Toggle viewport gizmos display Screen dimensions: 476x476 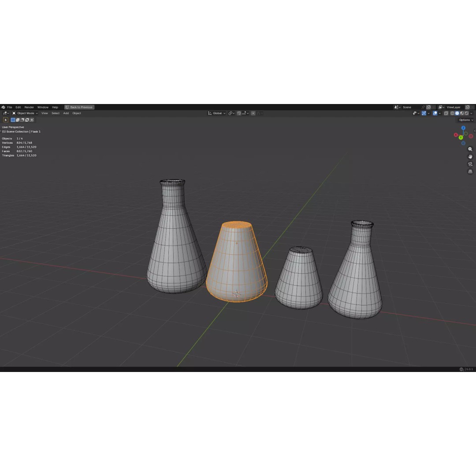click(424, 113)
